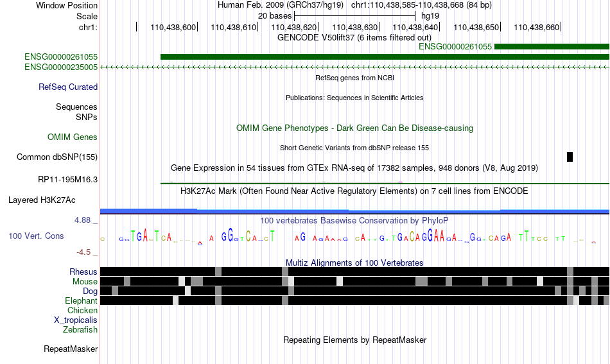Click the OMIM Genes label
Screen dimensions: 610x364
point(72,137)
